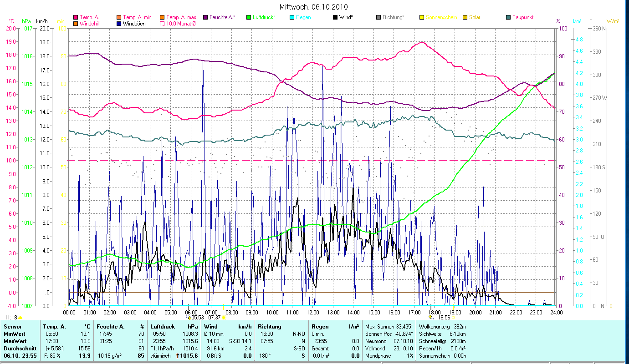Click the Solar legend square
Viewport: 629px width, 364px height.
point(465,17)
